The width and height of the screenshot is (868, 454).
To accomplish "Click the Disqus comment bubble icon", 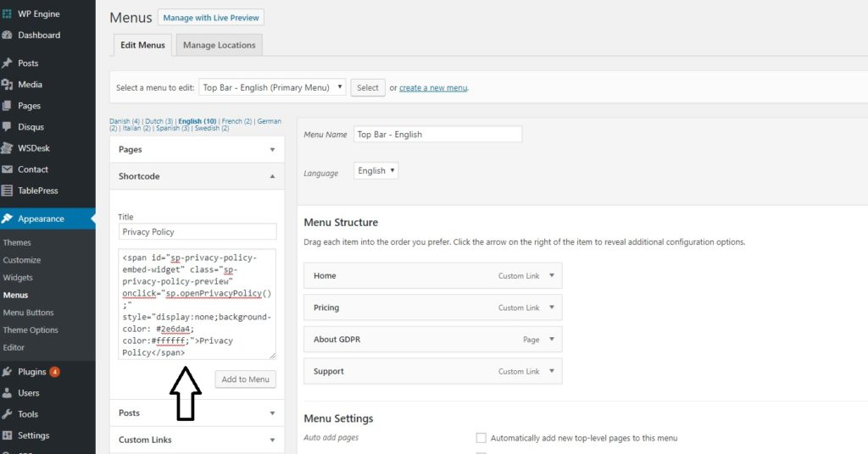I will point(7,127).
